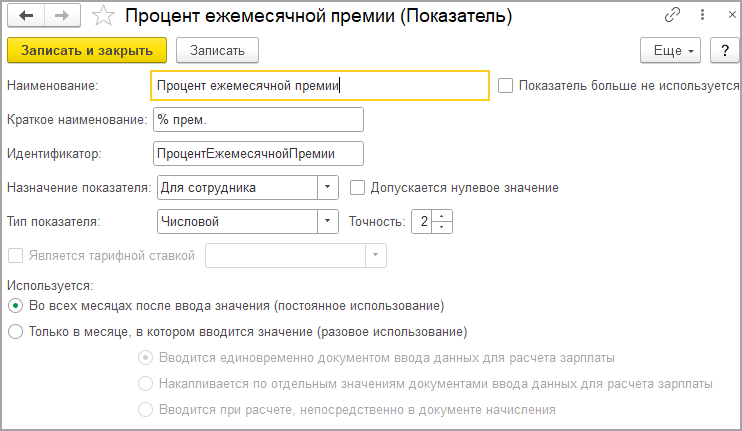
Task: Click the 'Записать' button
Action: point(217,50)
